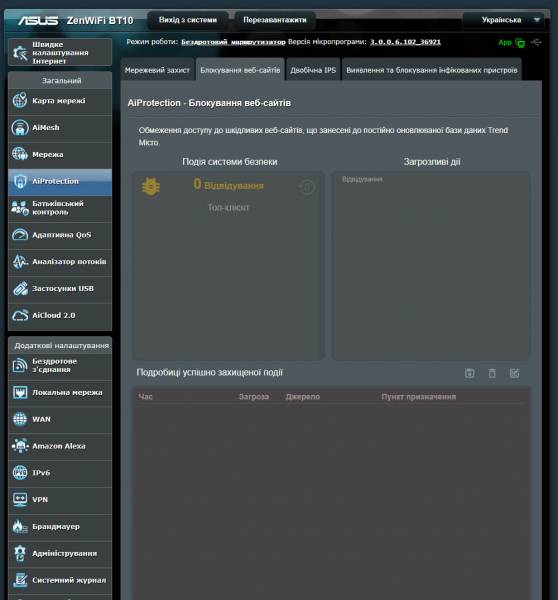Click the save/export log icon
The width and height of the screenshot is (558, 600).
click(470, 373)
